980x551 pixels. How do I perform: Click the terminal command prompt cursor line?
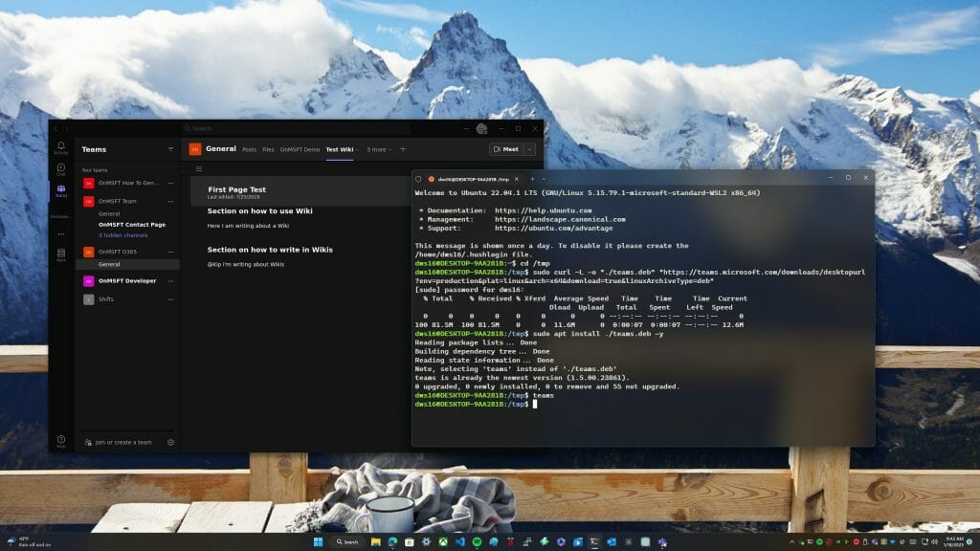pyautogui.click(x=477, y=405)
